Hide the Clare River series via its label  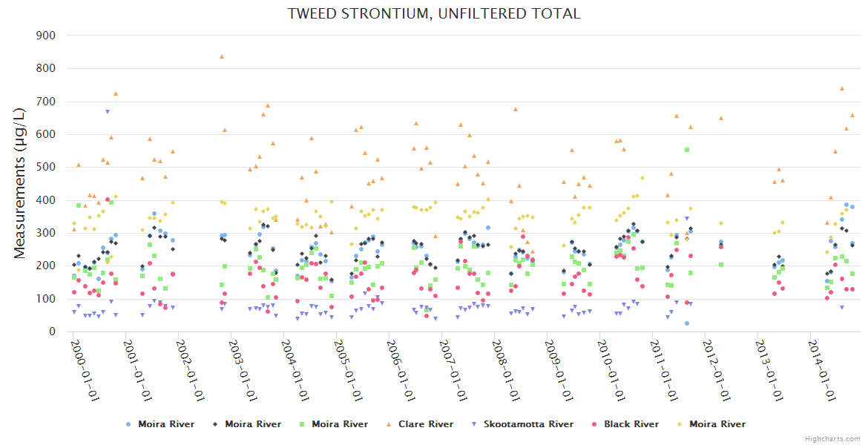click(425, 424)
